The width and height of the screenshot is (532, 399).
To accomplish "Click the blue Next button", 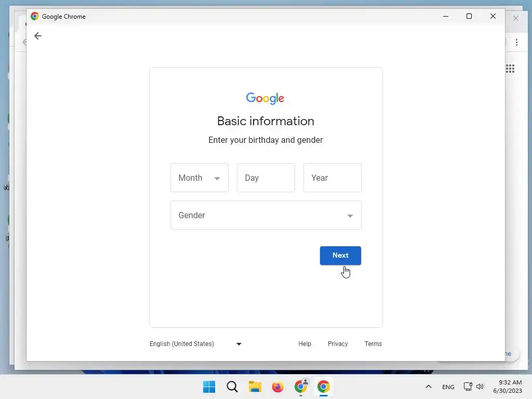I will pyautogui.click(x=340, y=256).
